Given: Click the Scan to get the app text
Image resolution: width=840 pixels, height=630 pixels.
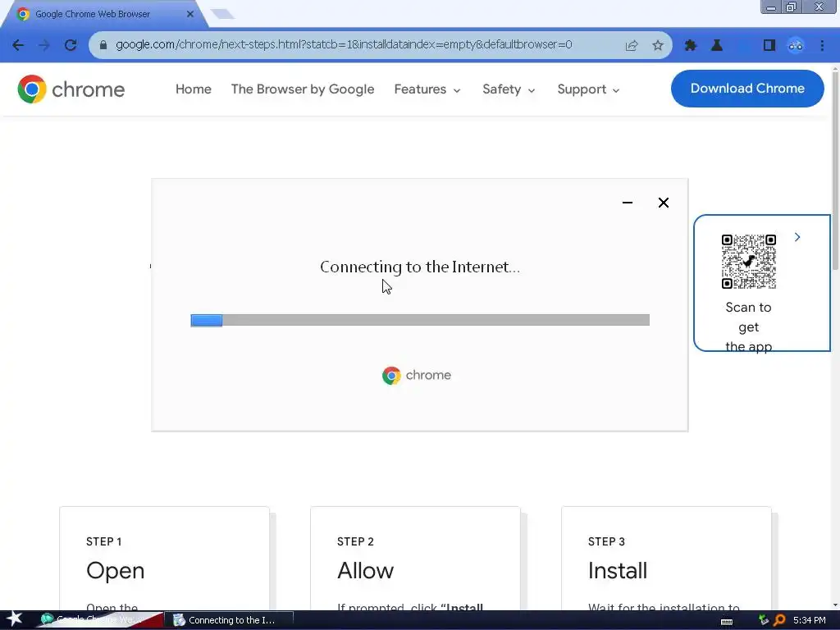Looking at the screenshot, I should pos(748,326).
